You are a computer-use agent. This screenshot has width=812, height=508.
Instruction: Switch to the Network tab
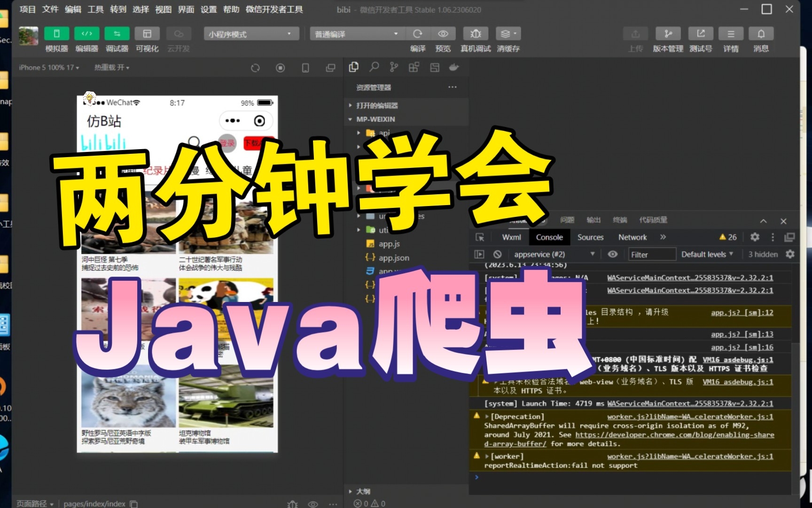632,237
